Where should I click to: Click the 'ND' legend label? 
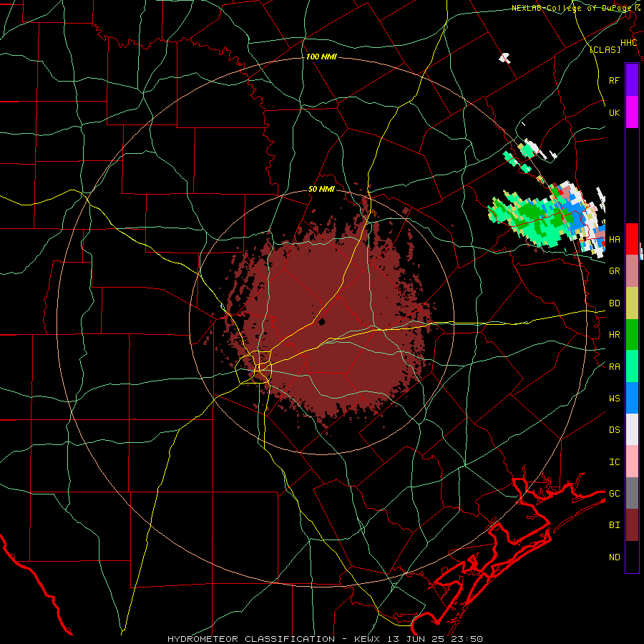614,557
